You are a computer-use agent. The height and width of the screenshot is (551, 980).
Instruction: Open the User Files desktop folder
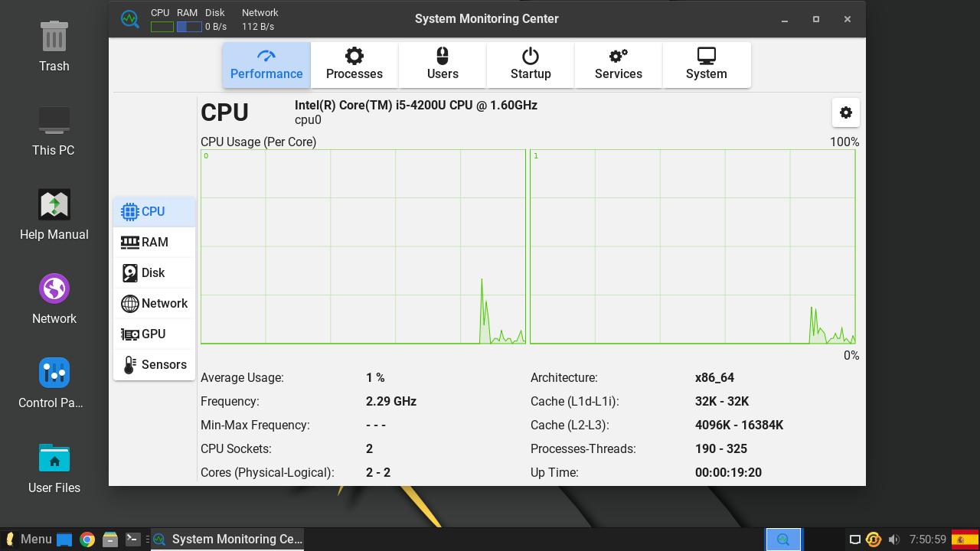[x=54, y=468]
